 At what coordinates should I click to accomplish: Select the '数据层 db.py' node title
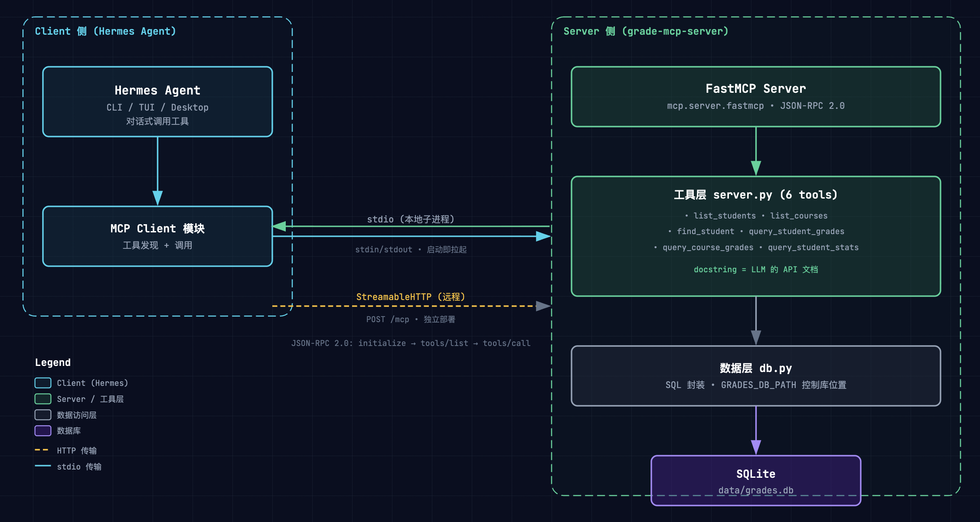click(x=756, y=368)
